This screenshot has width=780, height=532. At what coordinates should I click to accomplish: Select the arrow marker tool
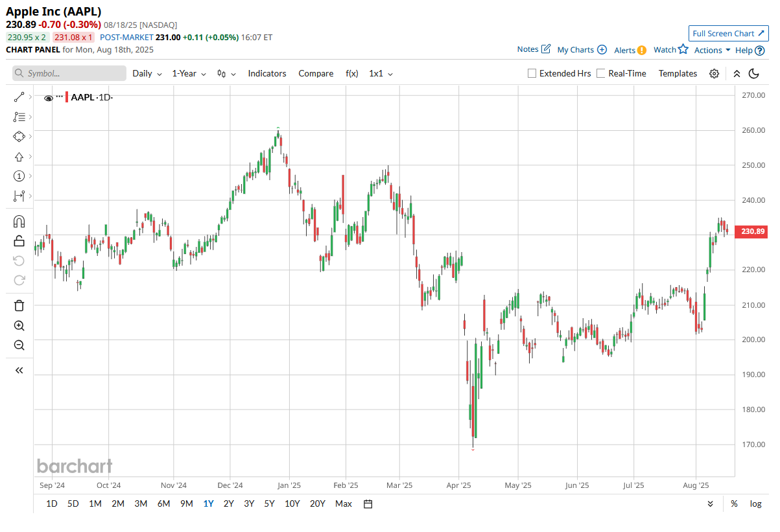click(x=19, y=157)
